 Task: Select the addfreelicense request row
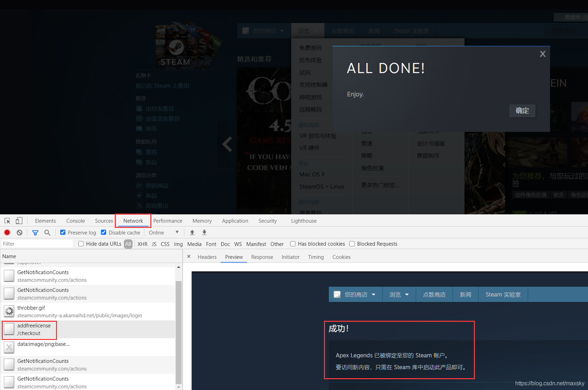click(88, 329)
